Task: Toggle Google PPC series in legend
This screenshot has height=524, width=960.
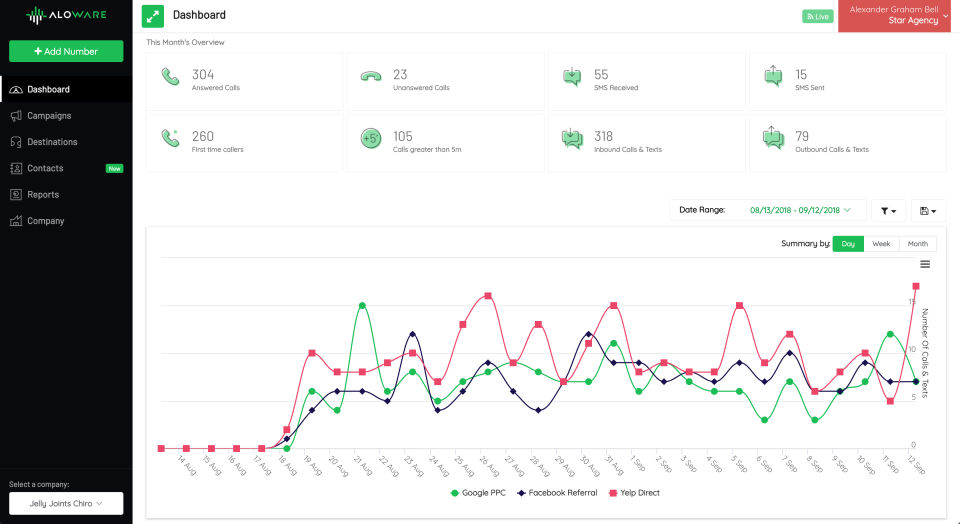Action: (x=482, y=493)
